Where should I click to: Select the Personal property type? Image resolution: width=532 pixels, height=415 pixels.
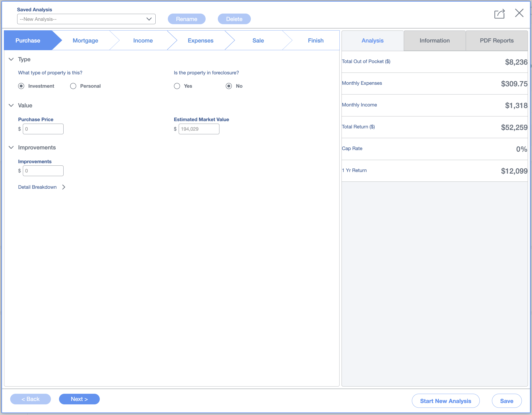pyautogui.click(x=73, y=86)
